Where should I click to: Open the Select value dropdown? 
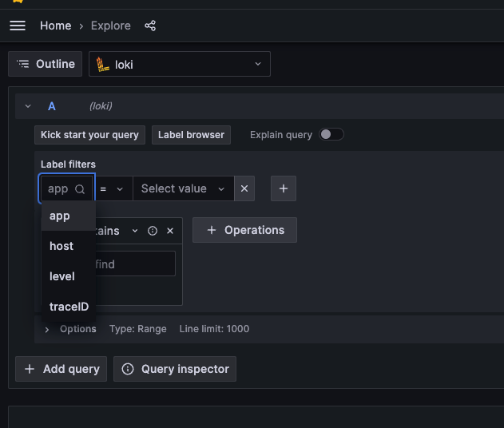click(184, 188)
